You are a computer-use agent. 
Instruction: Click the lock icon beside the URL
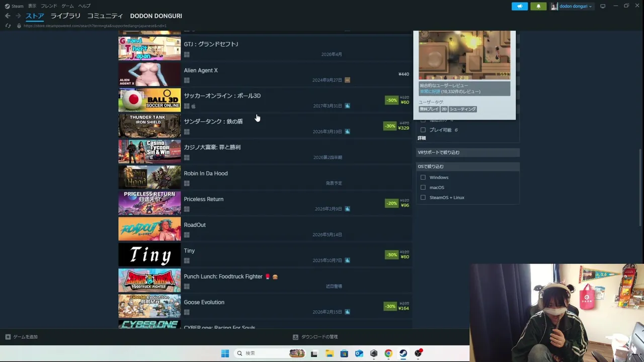click(19, 26)
